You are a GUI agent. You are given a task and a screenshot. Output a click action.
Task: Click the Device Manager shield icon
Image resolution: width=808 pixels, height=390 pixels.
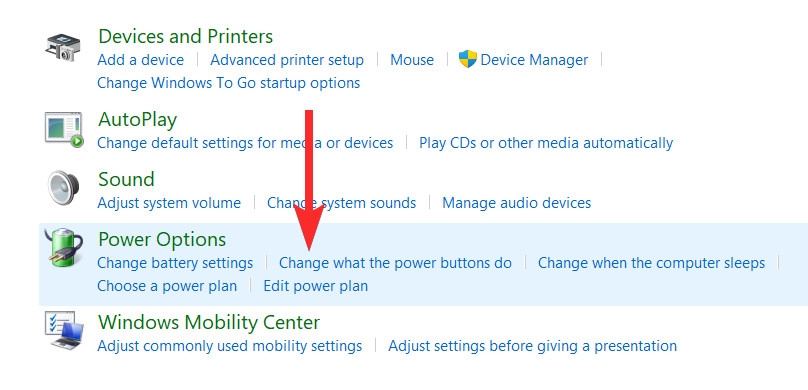point(467,59)
